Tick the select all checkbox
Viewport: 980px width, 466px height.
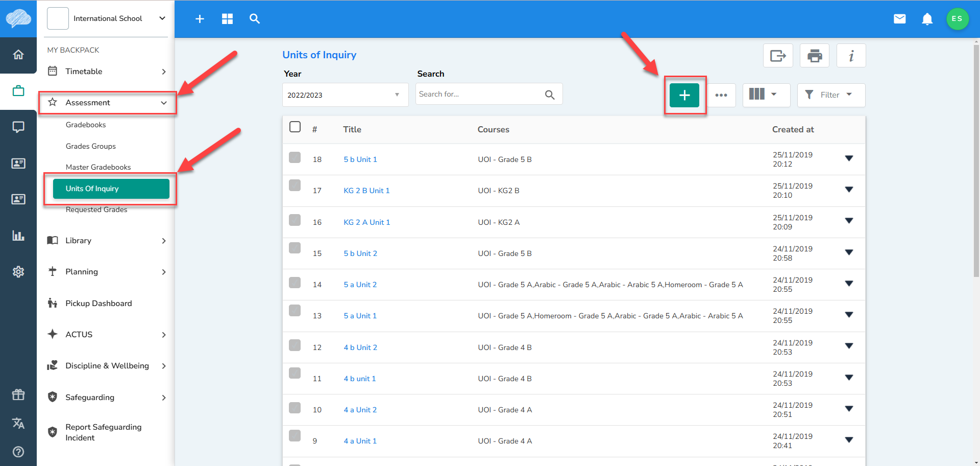coord(295,127)
